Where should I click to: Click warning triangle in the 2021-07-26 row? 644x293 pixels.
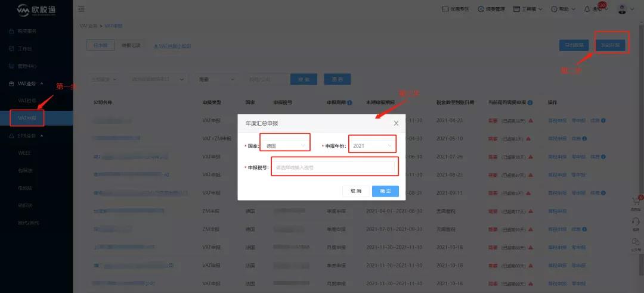pyautogui.click(x=531, y=157)
